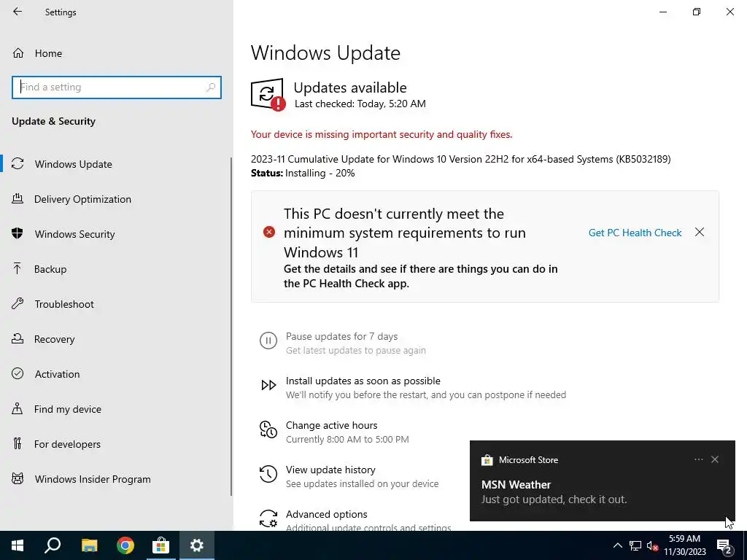Click the pause circle icon
This screenshot has height=560, width=747.
tap(268, 341)
